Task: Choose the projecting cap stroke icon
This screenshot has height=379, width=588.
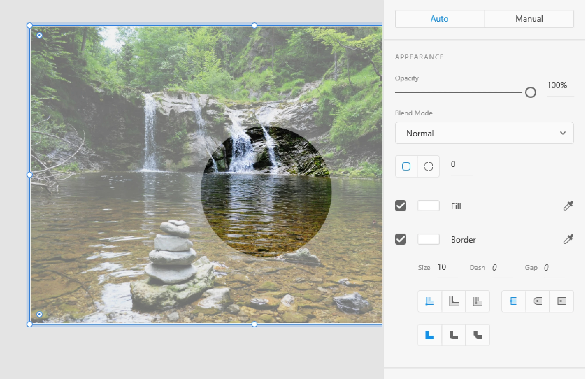Action: [561, 301]
